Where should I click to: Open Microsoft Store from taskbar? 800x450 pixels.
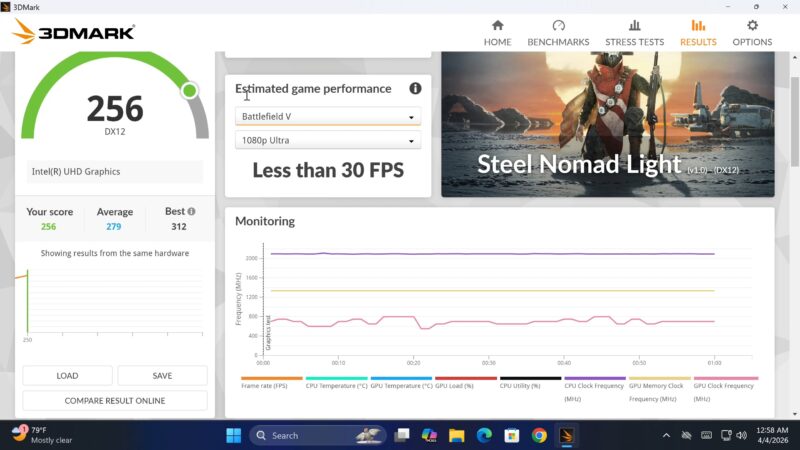pos(512,435)
